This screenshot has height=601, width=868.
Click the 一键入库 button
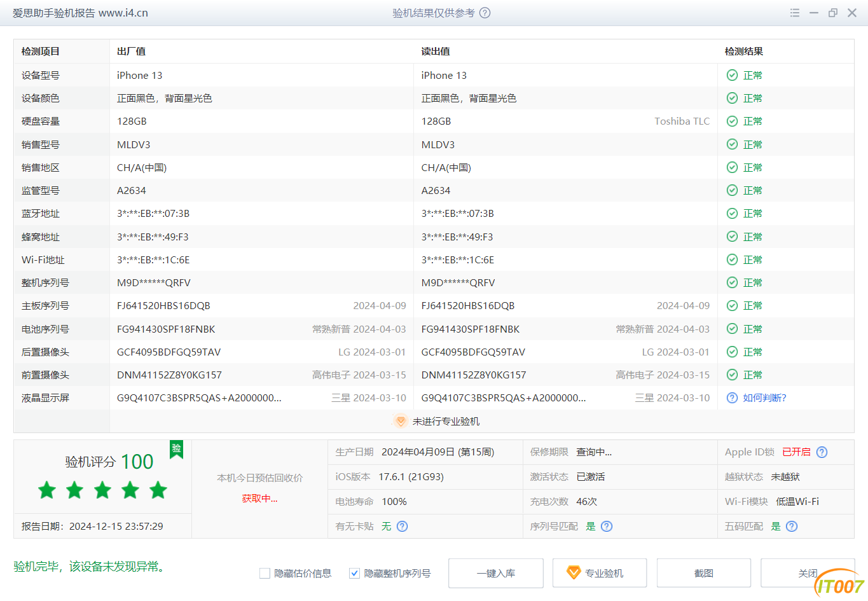point(496,573)
